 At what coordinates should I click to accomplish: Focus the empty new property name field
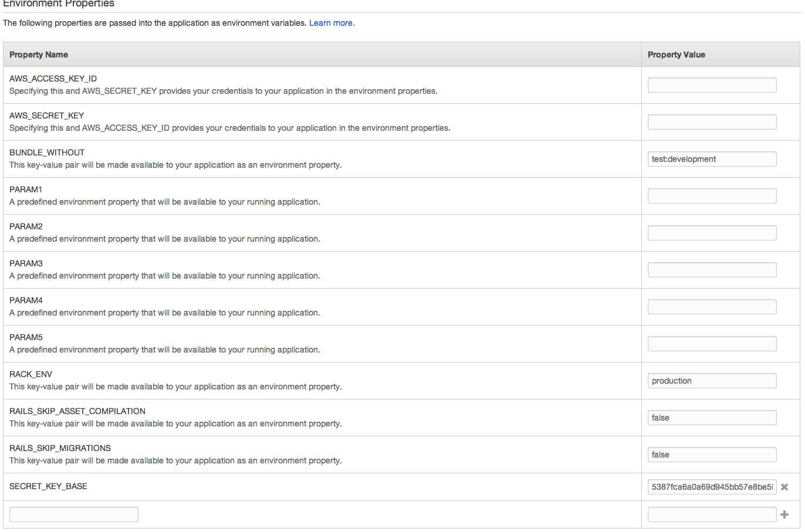[74, 514]
